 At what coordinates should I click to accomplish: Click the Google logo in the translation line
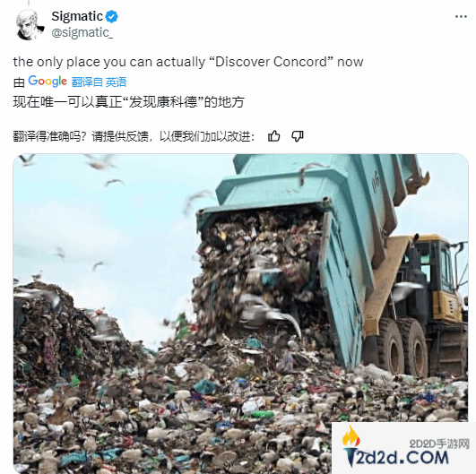tap(48, 82)
